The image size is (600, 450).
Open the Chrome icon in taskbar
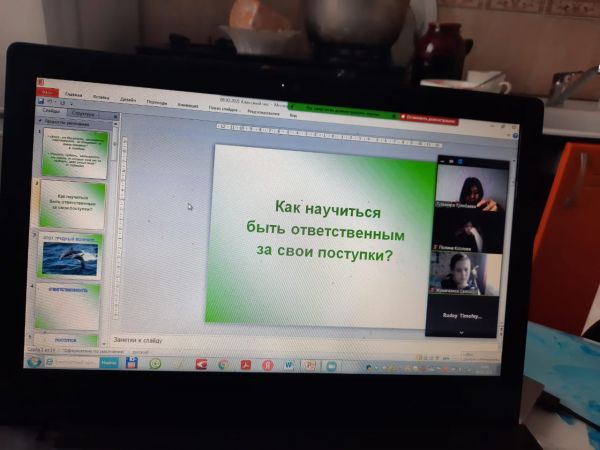222,365
